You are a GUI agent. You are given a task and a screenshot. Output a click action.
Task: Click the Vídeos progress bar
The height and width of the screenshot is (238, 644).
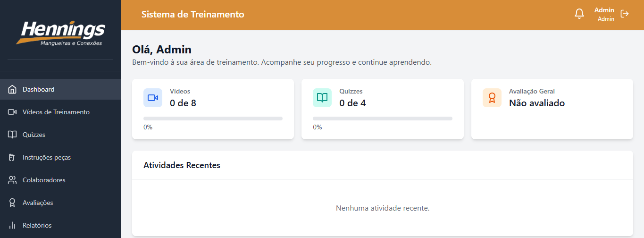coord(213,119)
